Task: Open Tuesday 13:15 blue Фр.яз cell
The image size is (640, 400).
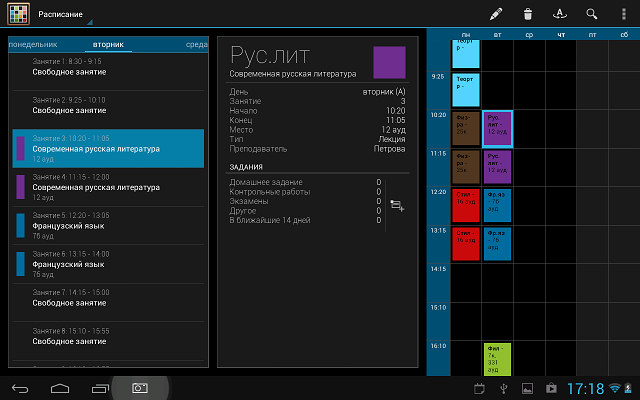Action: point(498,244)
